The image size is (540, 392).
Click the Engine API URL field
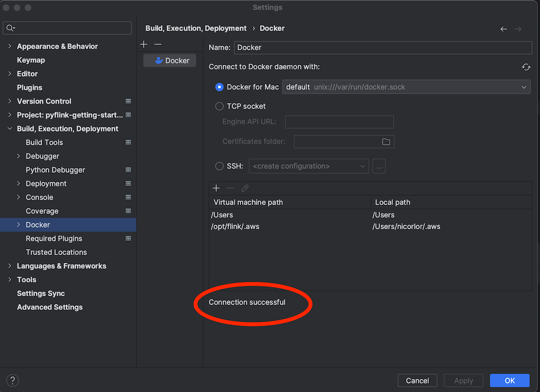tap(339, 122)
